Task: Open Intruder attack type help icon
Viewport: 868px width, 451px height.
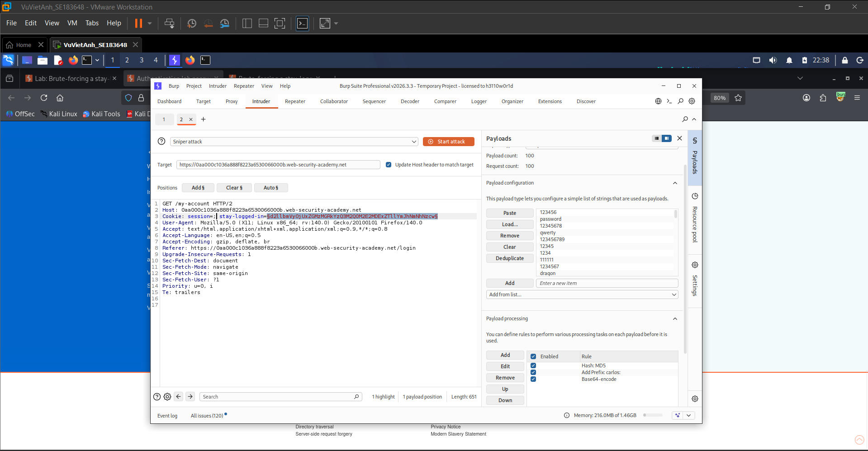Action: pyautogui.click(x=161, y=142)
